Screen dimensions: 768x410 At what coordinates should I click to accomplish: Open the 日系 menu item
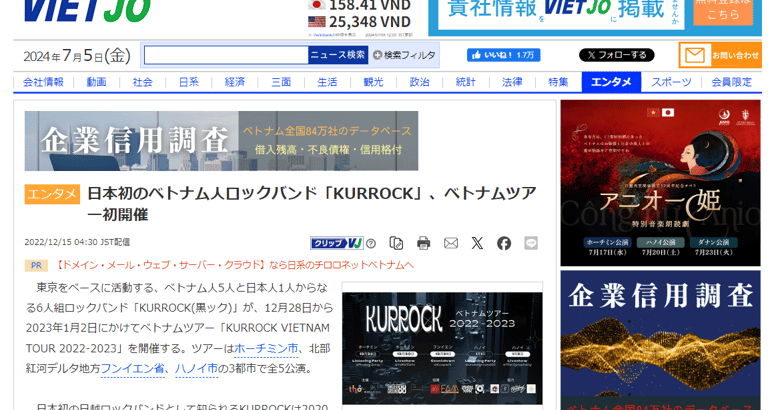[189, 82]
